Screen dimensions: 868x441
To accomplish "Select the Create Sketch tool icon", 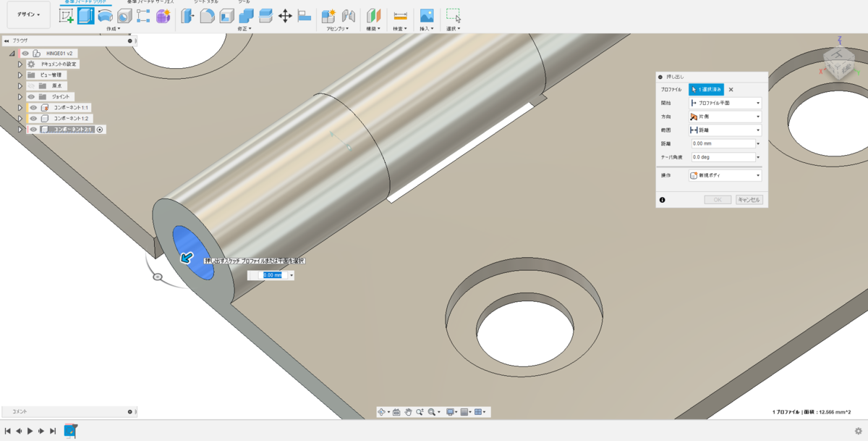I will [x=67, y=16].
